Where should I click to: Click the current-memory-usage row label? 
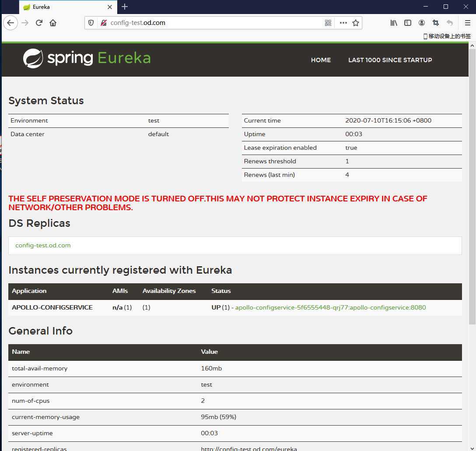tap(45, 417)
